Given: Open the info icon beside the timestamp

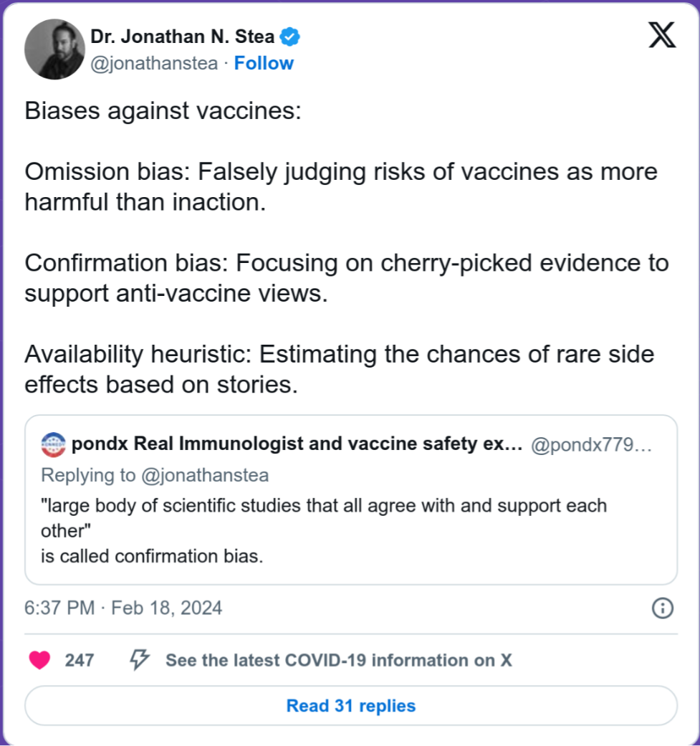Looking at the screenshot, I should tap(662, 608).
